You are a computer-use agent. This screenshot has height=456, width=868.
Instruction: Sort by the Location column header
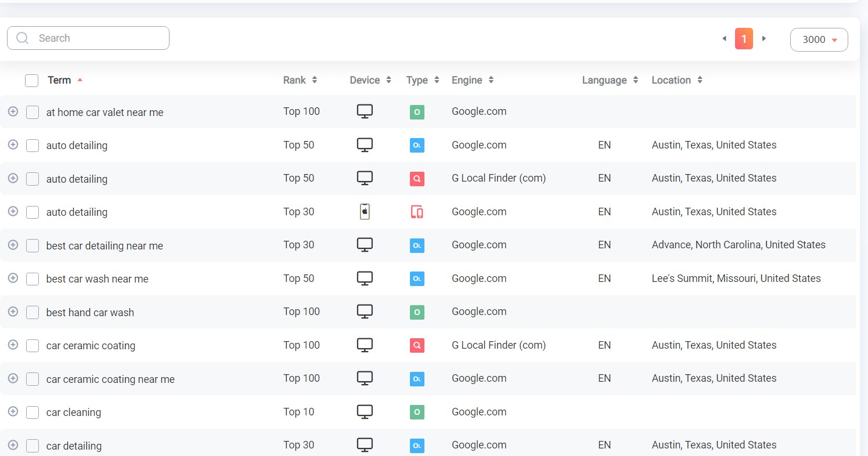click(677, 80)
